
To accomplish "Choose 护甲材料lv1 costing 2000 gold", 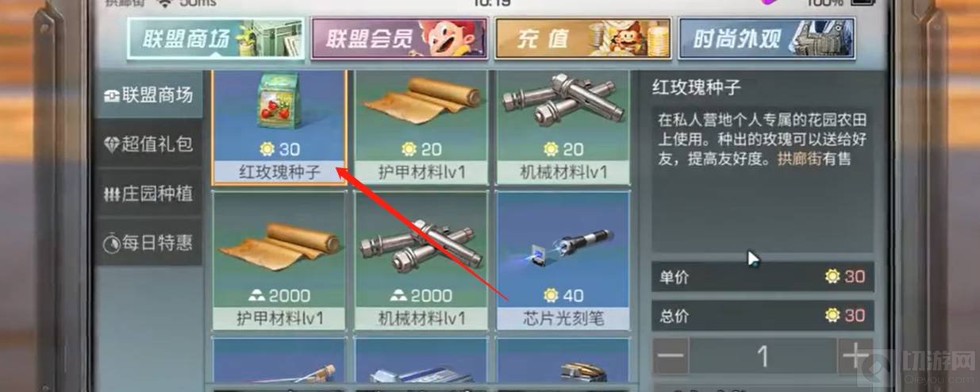I will click(x=279, y=261).
